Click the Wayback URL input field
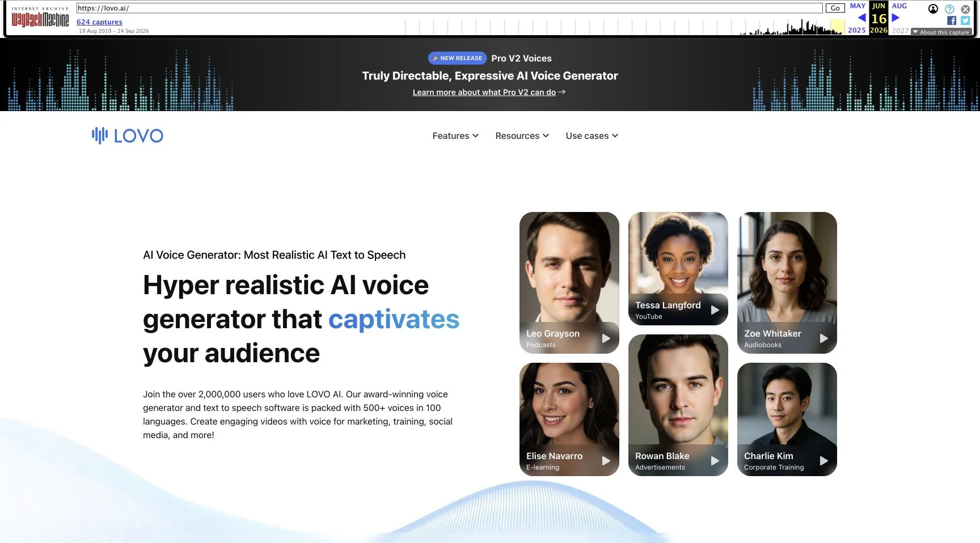Viewport: 980px width, 543px height. point(449,8)
